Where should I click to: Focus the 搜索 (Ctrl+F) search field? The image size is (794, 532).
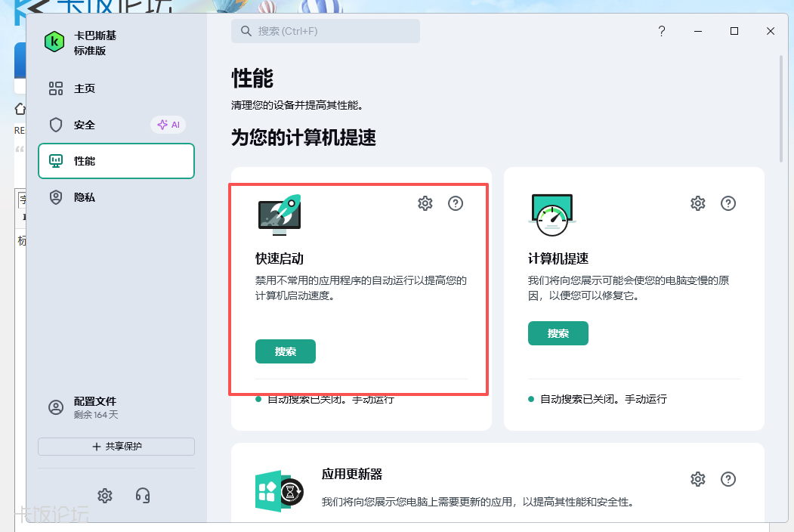pos(326,31)
